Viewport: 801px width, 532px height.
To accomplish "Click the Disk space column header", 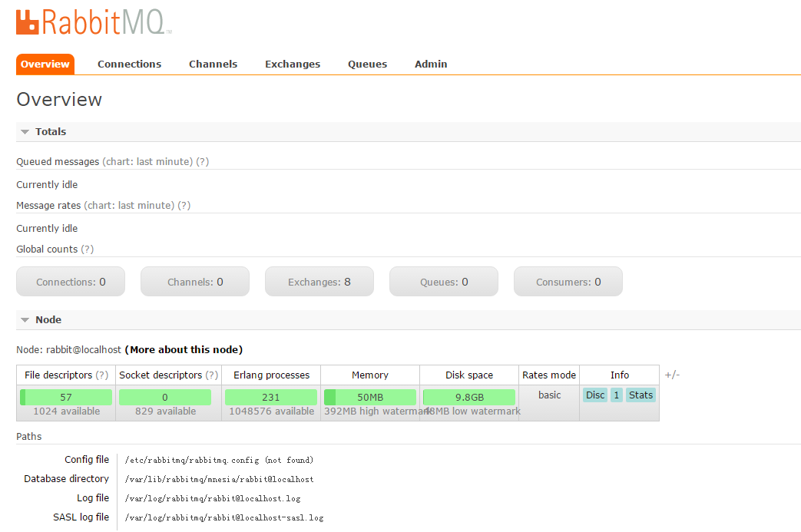I will pos(469,375).
